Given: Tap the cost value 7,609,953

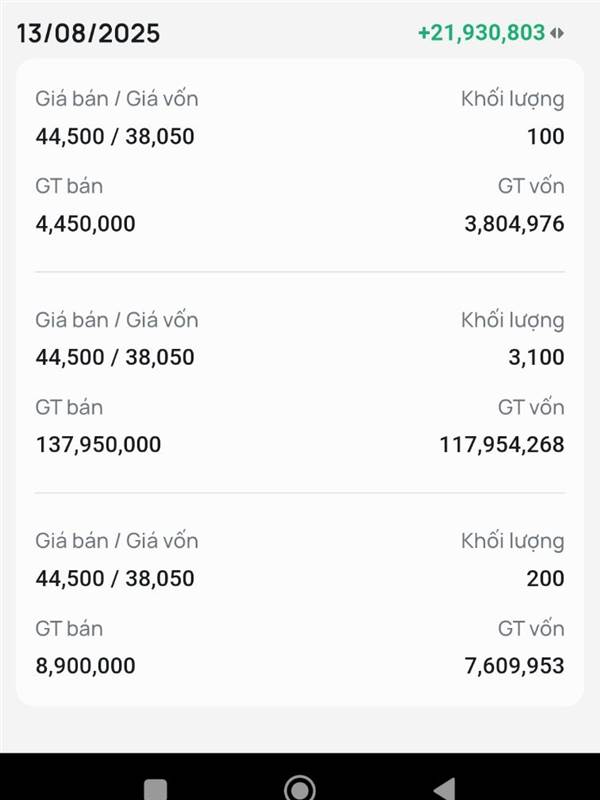Looking at the screenshot, I should [514, 665].
